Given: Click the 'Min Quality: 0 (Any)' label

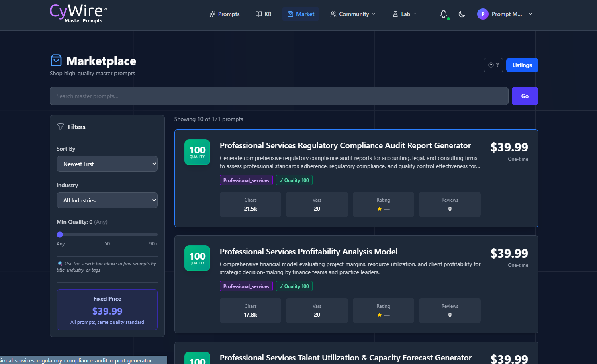Looking at the screenshot, I should tap(82, 222).
